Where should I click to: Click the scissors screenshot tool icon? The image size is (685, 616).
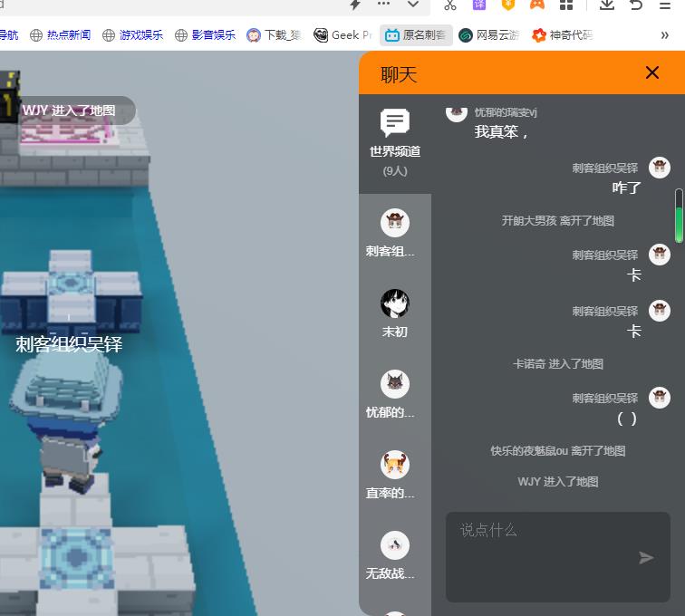point(450,5)
